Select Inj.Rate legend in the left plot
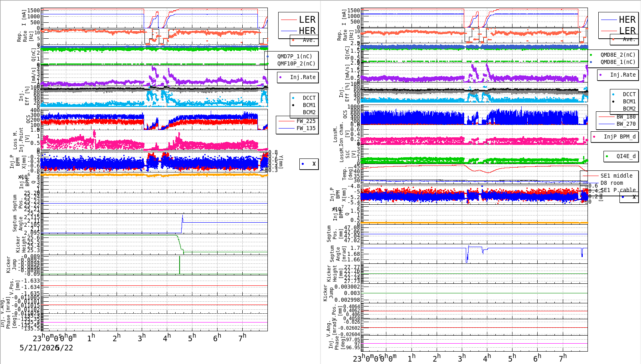The width and height of the screenshot is (641, 364). tap(303, 77)
